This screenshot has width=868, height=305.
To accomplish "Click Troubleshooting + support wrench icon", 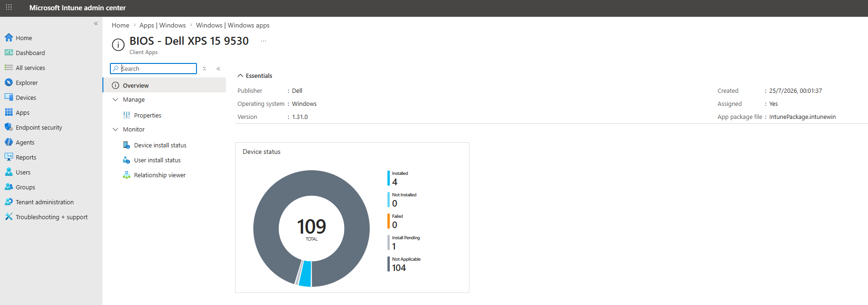I will pos(9,217).
